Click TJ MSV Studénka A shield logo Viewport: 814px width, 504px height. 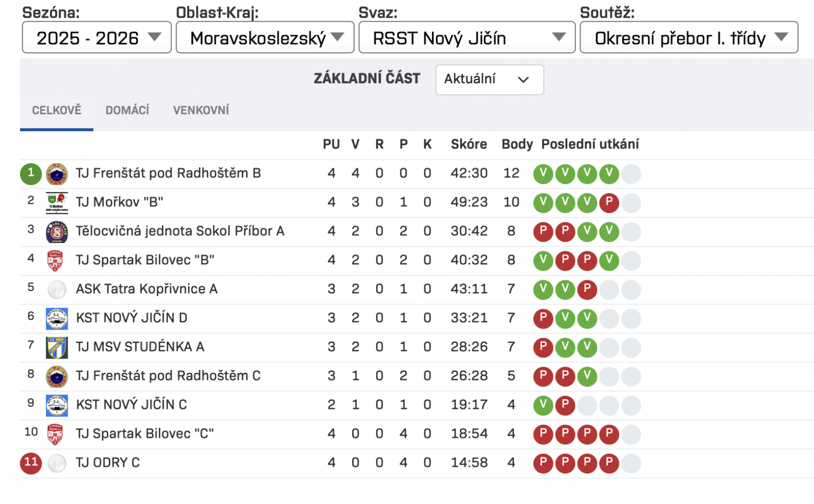[56, 348]
